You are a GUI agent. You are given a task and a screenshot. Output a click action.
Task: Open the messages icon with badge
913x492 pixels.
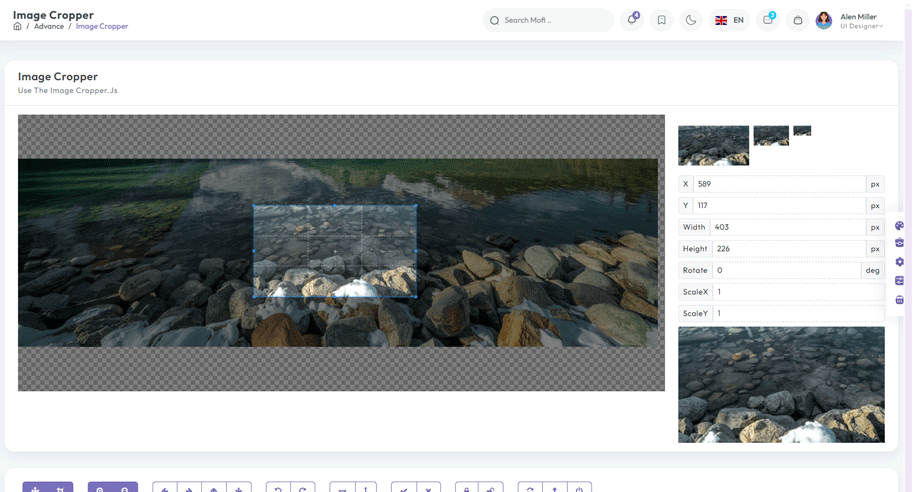pos(768,20)
